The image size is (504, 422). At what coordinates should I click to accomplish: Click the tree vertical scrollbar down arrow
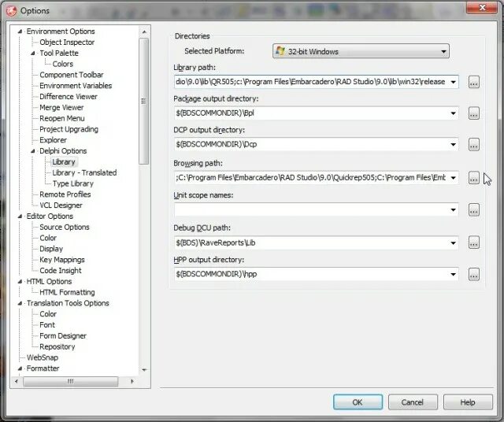coord(144,370)
